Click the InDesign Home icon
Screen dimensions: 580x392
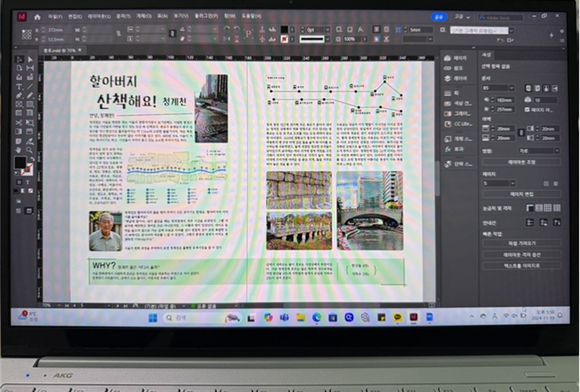click(37, 17)
